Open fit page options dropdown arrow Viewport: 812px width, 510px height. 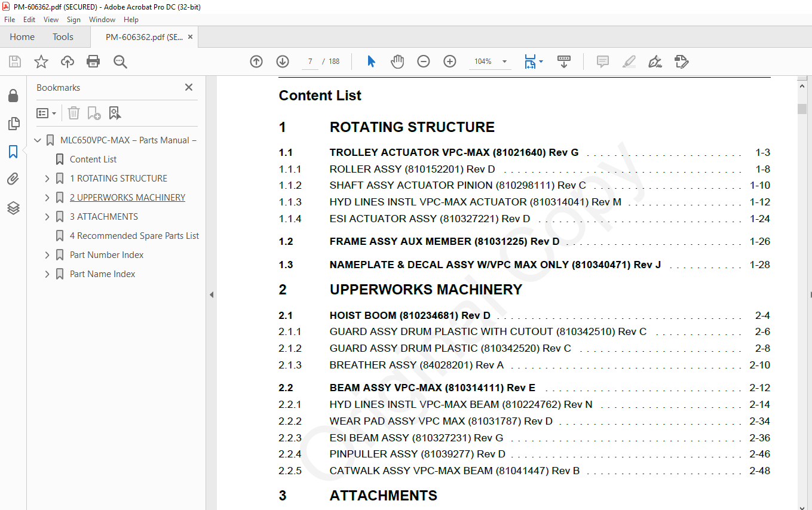[x=541, y=62]
